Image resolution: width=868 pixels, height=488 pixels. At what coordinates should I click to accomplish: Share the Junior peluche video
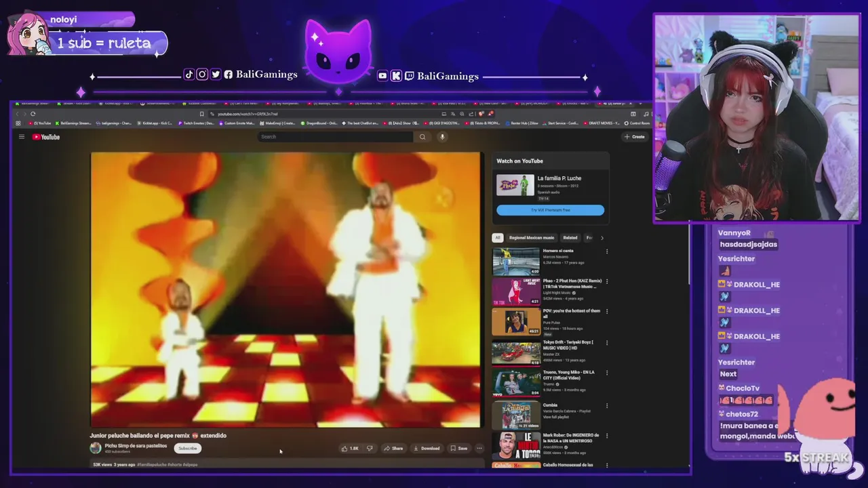[x=393, y=448]
